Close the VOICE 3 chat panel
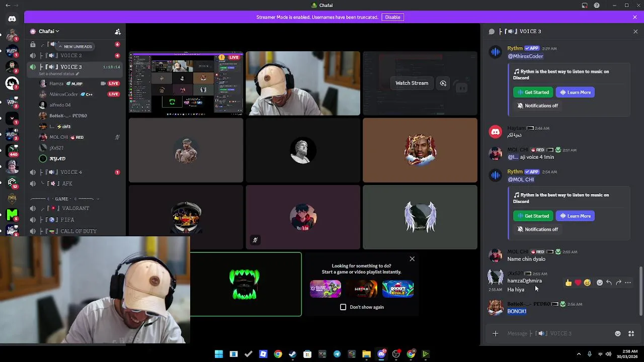 [635, 31]
